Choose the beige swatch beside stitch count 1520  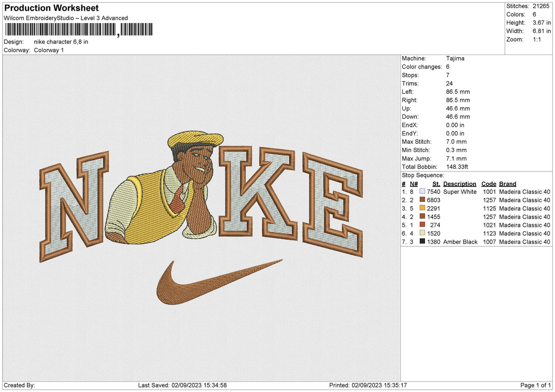[x=422, y=233]
